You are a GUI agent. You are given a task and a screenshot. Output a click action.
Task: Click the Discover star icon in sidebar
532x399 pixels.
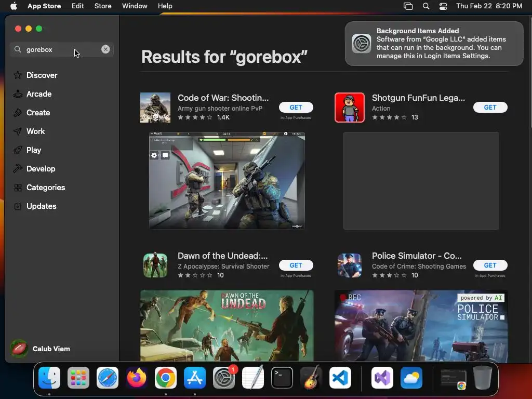click(18, 75)
